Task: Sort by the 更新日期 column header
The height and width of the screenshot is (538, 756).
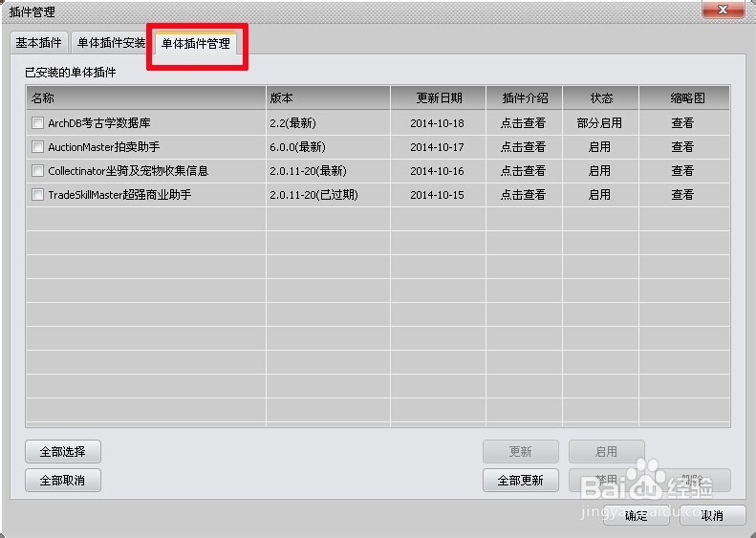Action: point(439,97)
